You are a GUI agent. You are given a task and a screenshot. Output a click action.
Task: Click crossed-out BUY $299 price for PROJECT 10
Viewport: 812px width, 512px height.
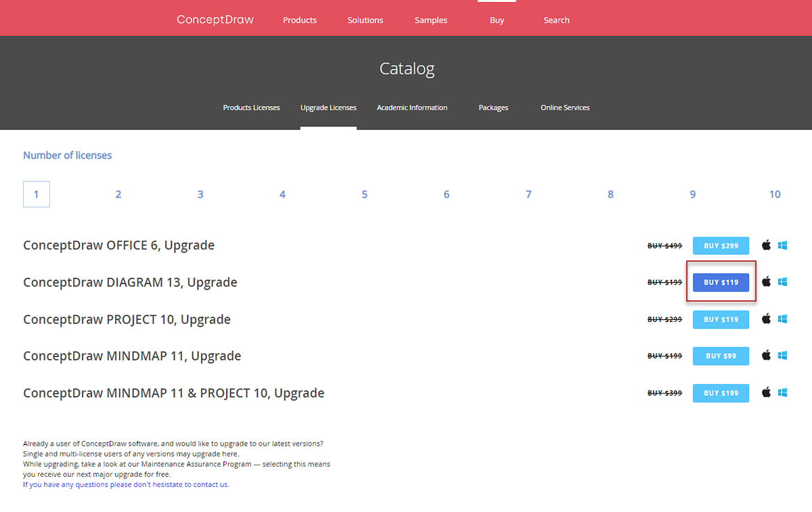664,319
